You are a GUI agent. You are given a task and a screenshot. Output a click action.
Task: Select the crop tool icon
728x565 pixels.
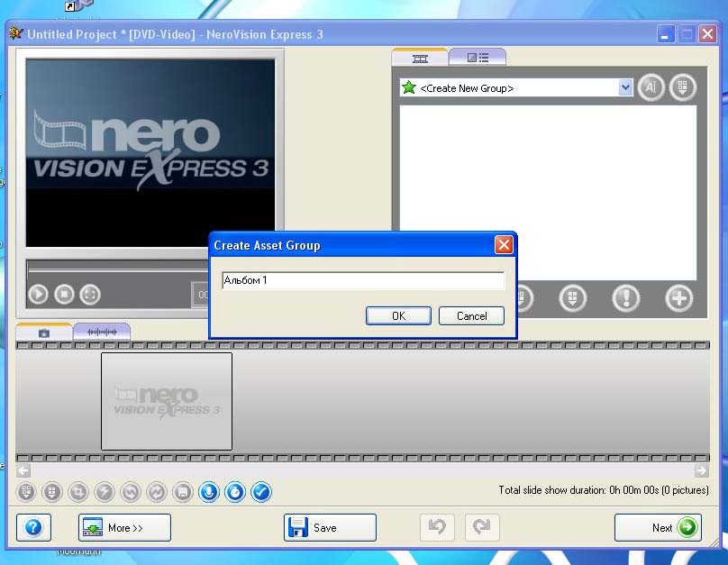pos(78,492)
